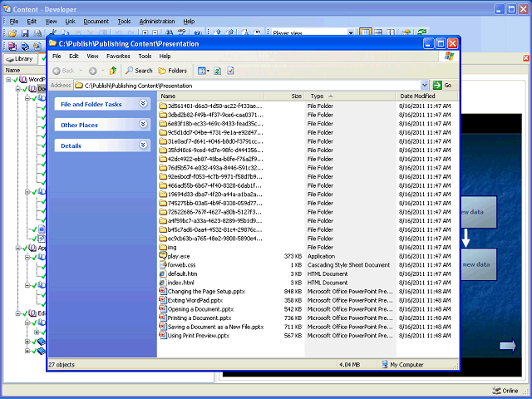Collapse the App node in Developer tree
This screenshot has height=399, width=532.
point(17,248)
